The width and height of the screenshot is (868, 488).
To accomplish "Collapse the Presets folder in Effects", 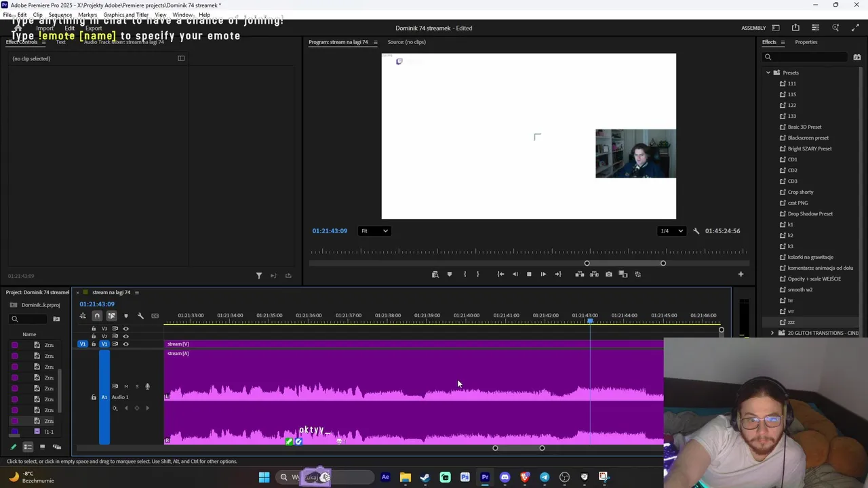I will click(x=768, y=73).
